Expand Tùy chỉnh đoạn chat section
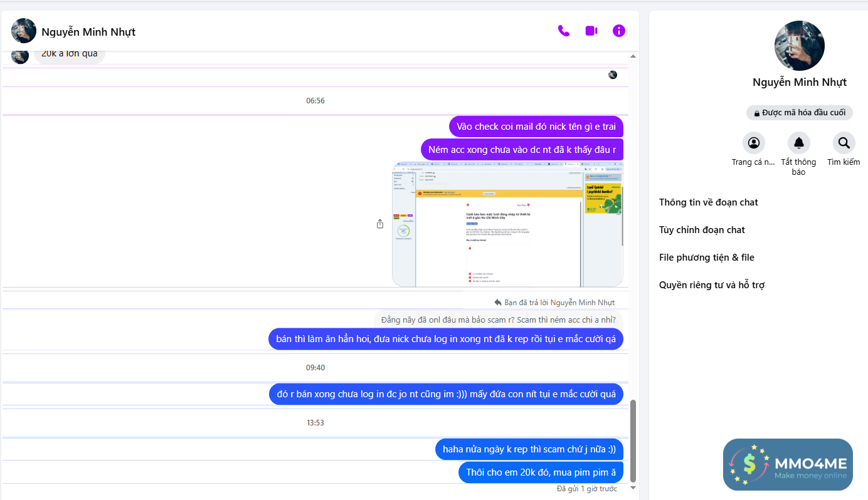The height and width of the screenshot is (500, 868). coord(702,230)
